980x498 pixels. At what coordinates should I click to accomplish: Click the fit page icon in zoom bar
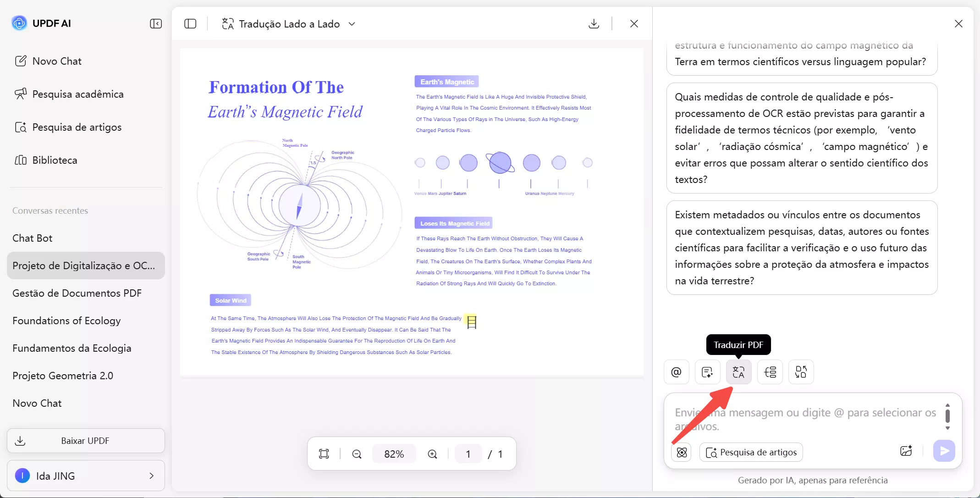pyautogui.click(x=324, y=454)
